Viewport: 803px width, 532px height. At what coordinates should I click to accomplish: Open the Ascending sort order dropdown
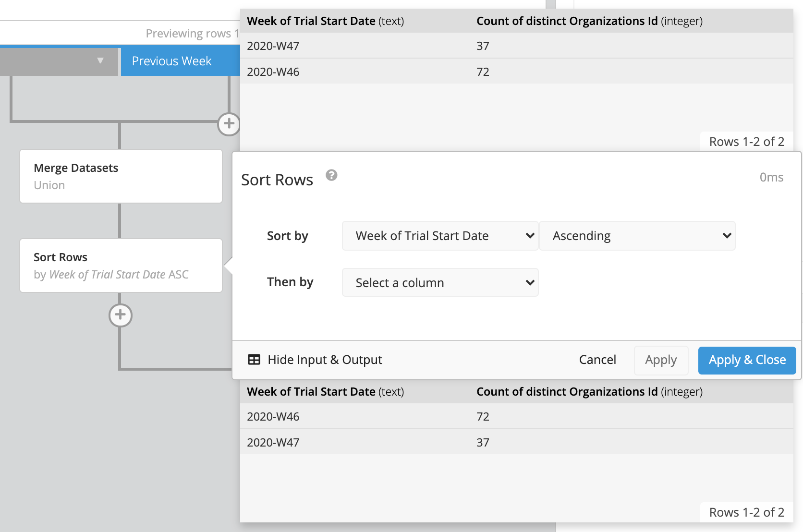(x=637, y=236)
